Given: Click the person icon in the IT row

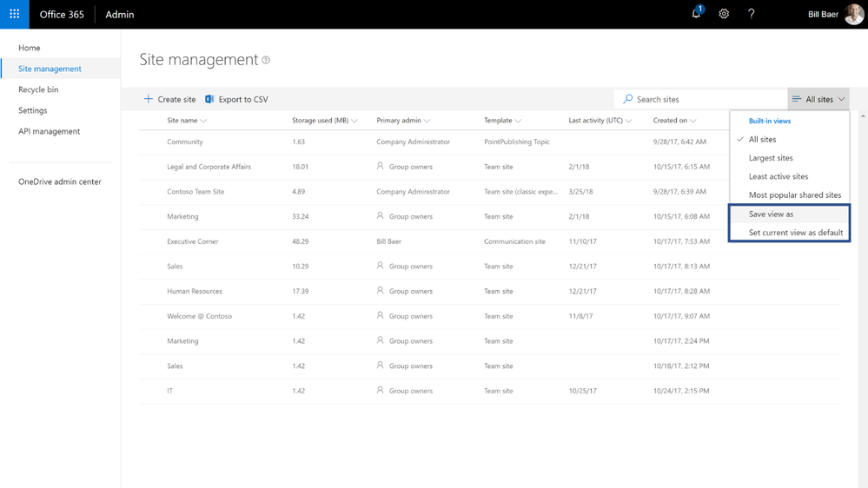Looking at the screenshot, I should click(381, 390).
